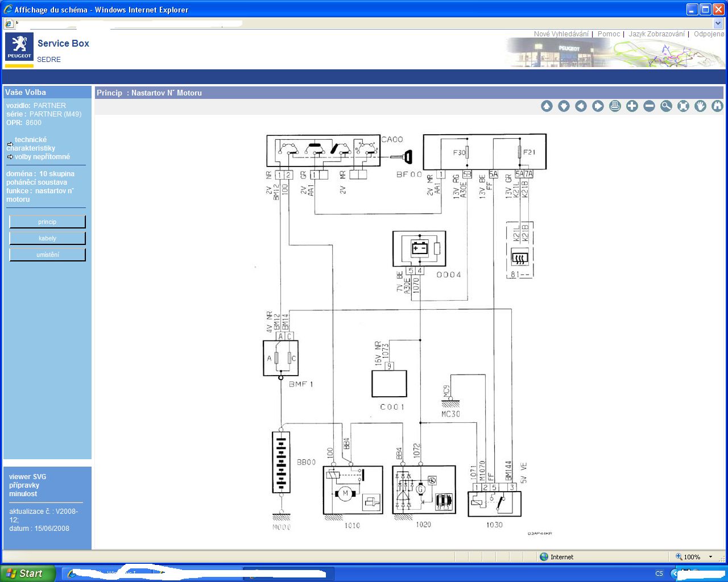728x582 pixels.
Task: Open the Pomoc menu item
Action: click(x=609, y=34)
